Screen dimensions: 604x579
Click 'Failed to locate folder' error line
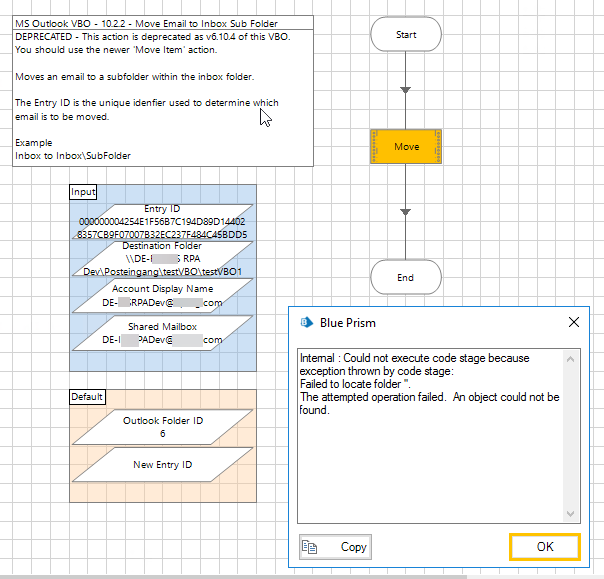[355, 384]
